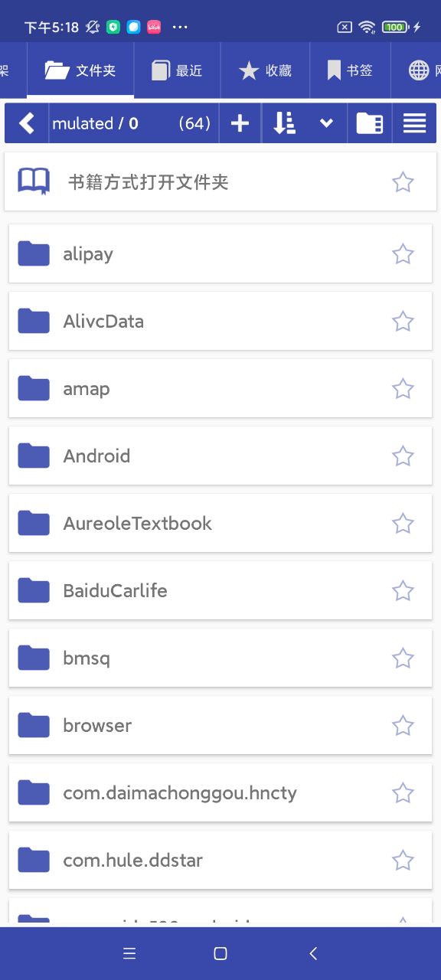Screen dimensions: 441x980
Task: Expand the sort options chevron dropdown
Action: [326, 123]
